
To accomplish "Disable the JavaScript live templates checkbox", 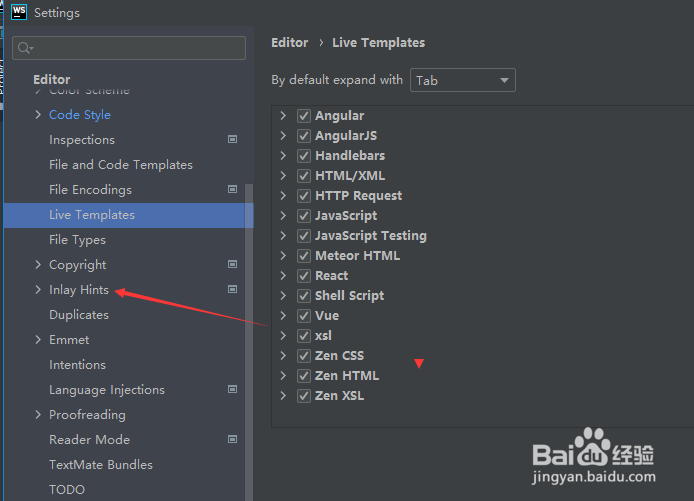I will click(x=304, y=216).
